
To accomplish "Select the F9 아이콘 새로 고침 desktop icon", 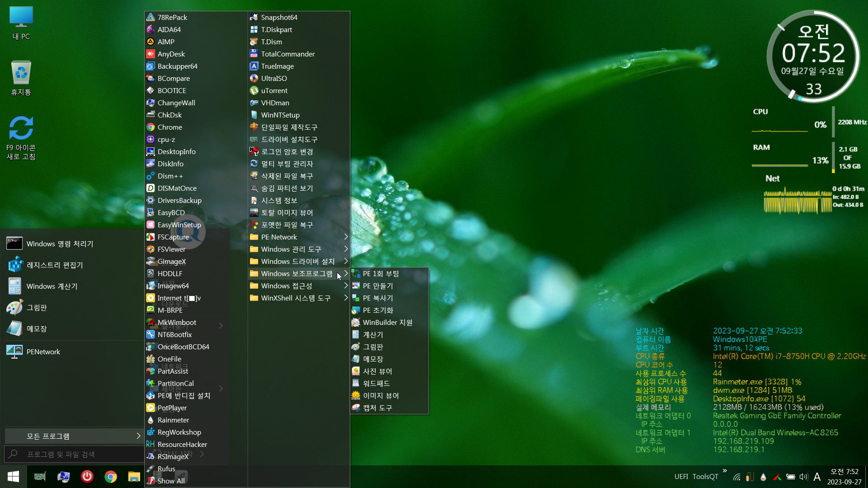I will click(21, 138).
